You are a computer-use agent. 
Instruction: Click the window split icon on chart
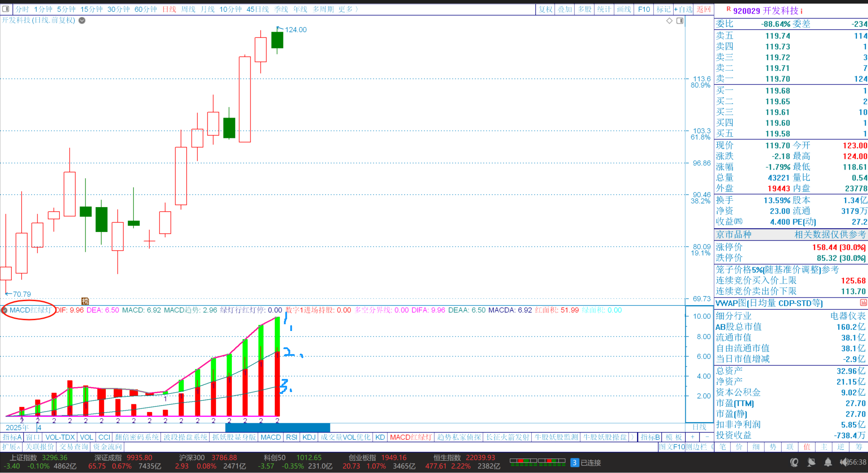point(680,21)
